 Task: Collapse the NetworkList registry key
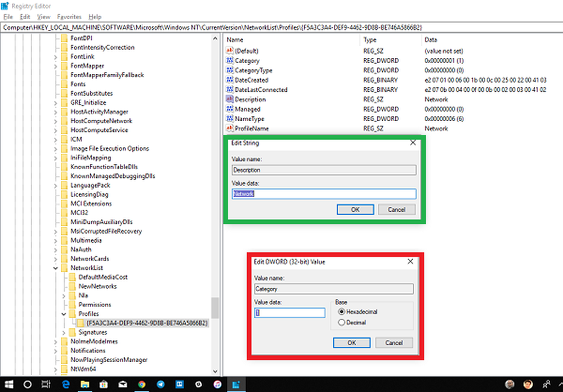coord(55,268)
